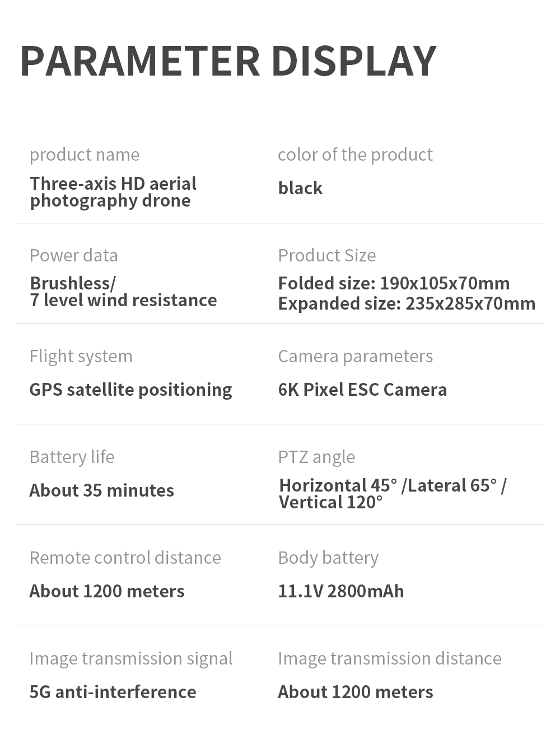The width and height of the screenshot is (560, 739).
Task: Select the Image transmission distance label
Action: [x=390, y=658]
